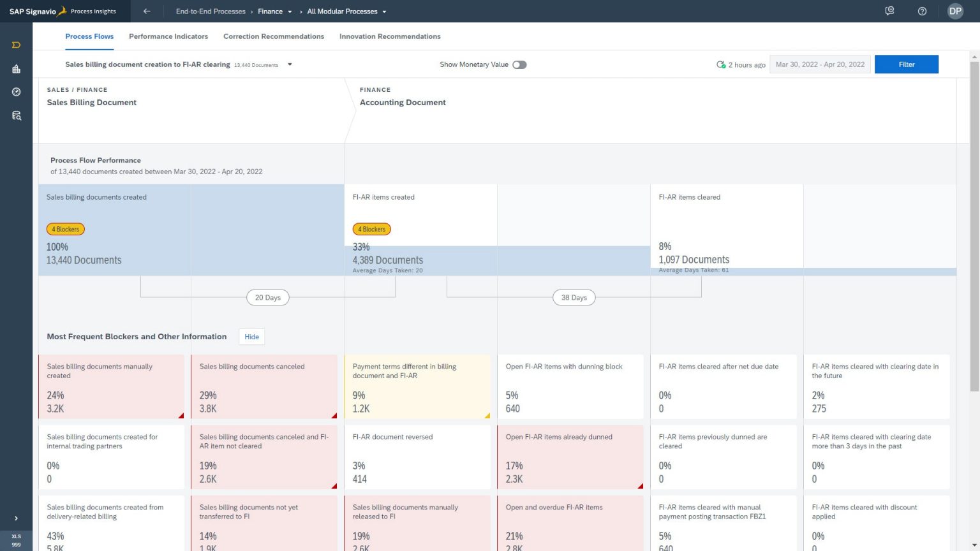Open the data search icon in sidebar
Image resolution: width=980 pixels, height=551 pixels.
pos(16,115)
